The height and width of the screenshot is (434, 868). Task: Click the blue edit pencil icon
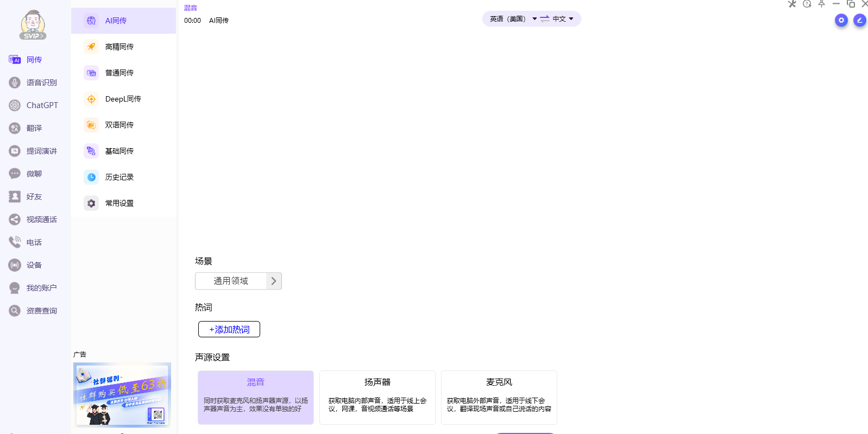(x=859, y=21)
